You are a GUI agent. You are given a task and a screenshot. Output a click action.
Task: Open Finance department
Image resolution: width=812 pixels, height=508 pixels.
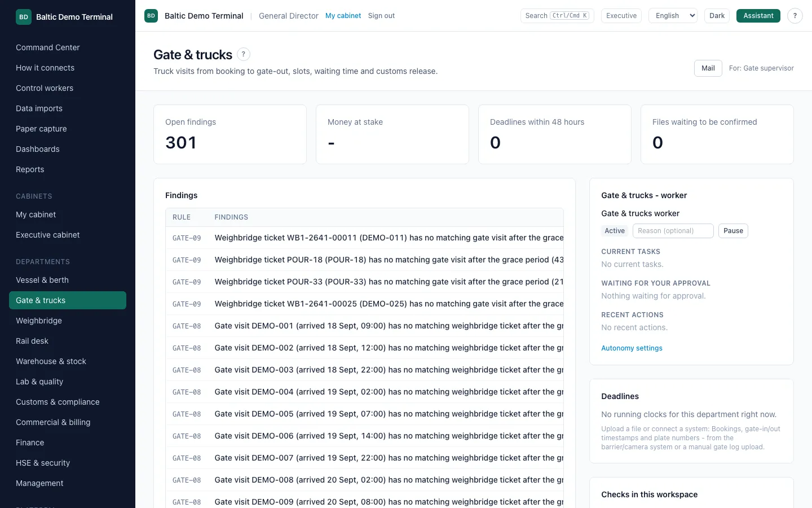(68, 443)
